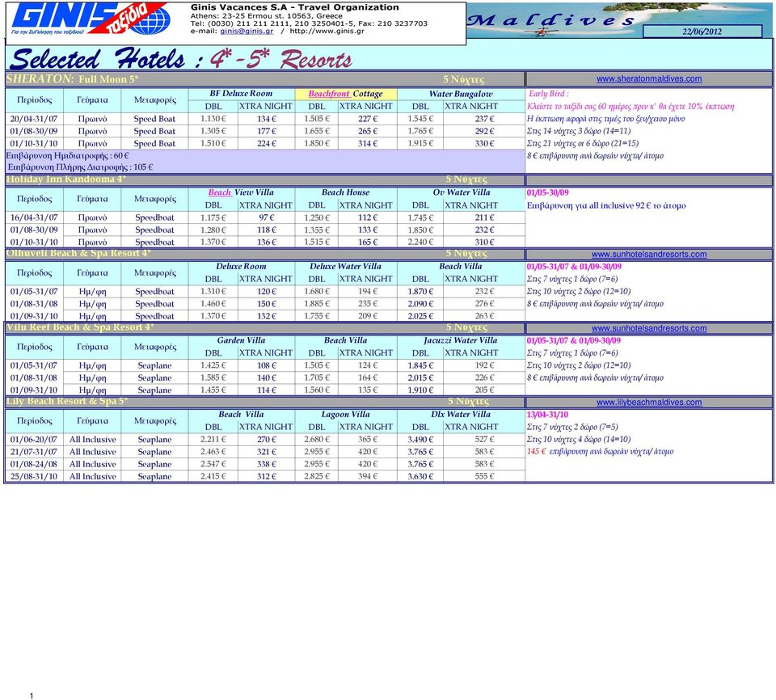Click the '1.175 €' price cell
This screenshot has height=700, width=776.
pos(213,217)
